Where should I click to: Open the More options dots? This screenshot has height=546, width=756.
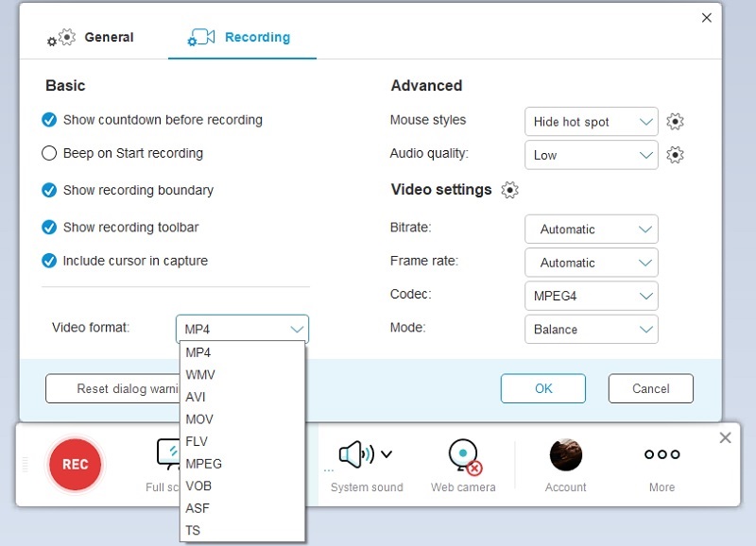pos(662,454)
